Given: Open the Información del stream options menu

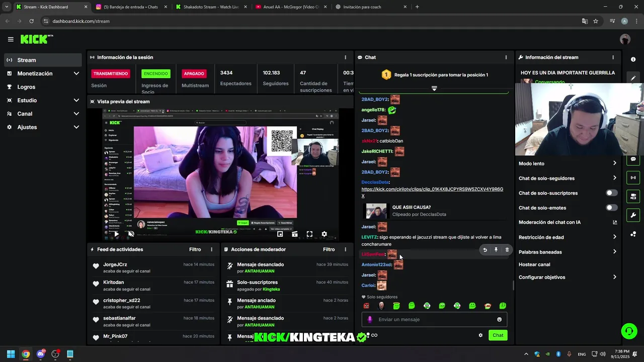Looking at the screenshot, I should click(613, 57).
